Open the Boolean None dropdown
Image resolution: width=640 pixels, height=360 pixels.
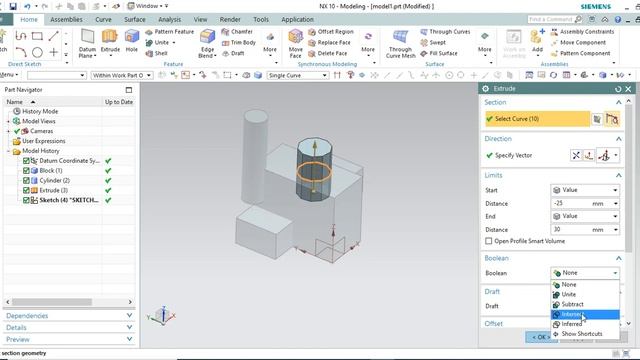[585, 273]
